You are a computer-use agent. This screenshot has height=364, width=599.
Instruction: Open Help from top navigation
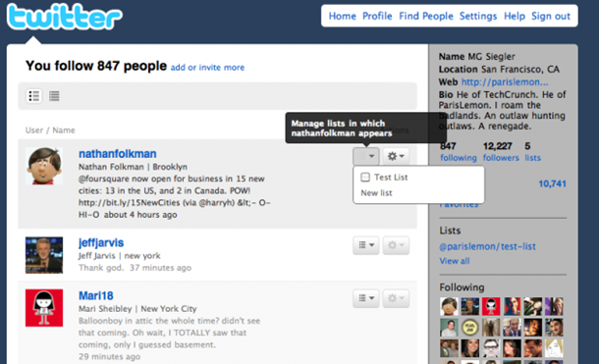click(515, 16)
